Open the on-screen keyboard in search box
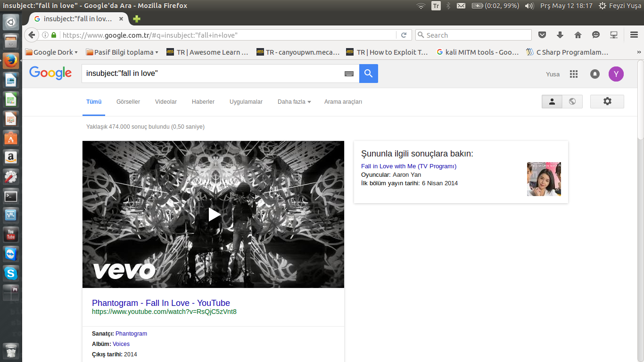The image size is (644, 362). 349,74
